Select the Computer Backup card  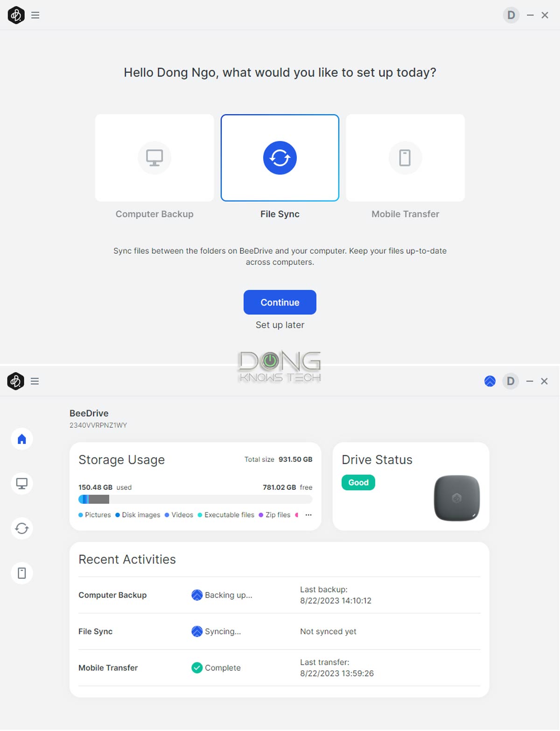point(154,158)
